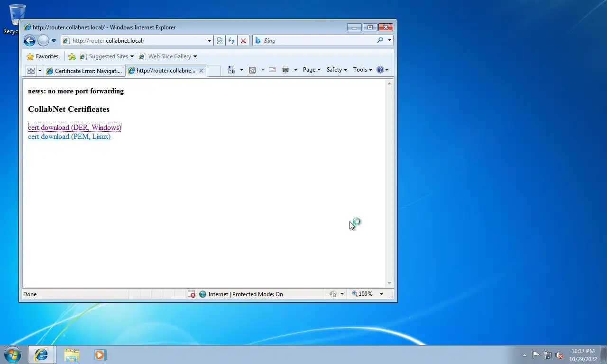
Task: Open the Favorites center
Action: [43, 56]
